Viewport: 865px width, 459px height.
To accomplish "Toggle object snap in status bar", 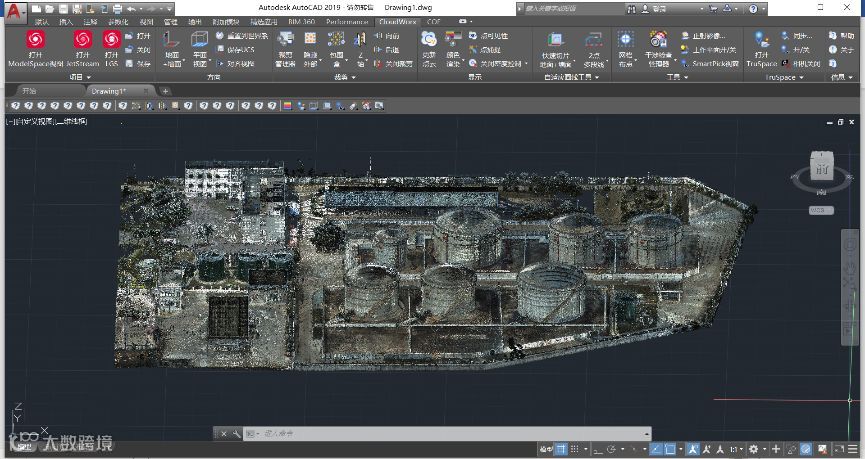I will (671, 449).
